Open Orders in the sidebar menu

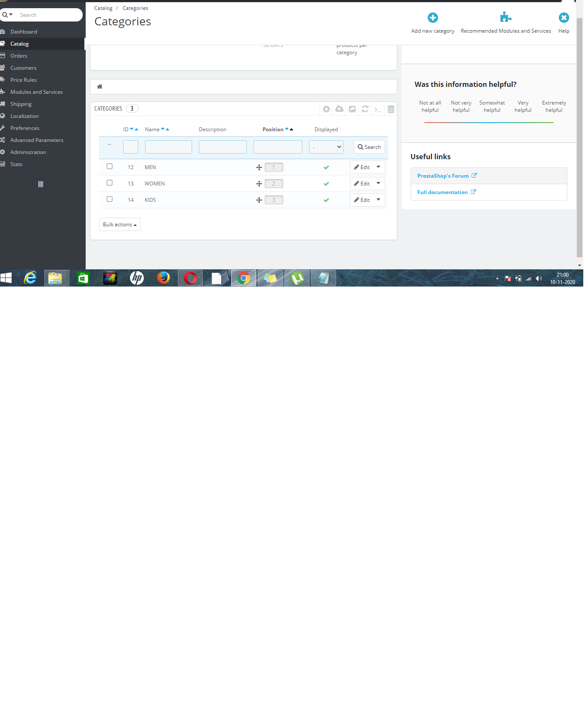tap(19, 56)
